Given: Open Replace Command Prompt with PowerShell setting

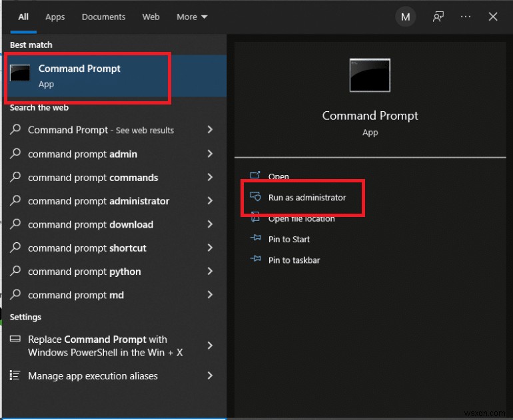Looking at the screenshot, I should point(105,346).
